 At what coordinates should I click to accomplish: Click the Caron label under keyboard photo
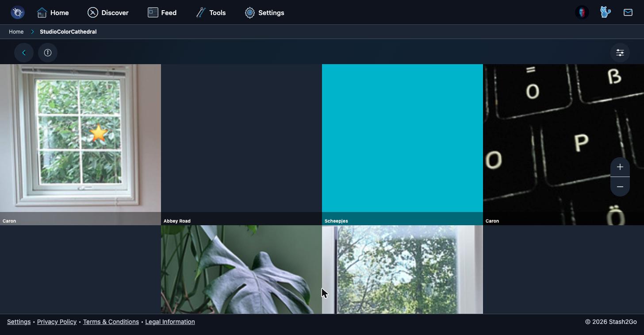tap(492, 221)
